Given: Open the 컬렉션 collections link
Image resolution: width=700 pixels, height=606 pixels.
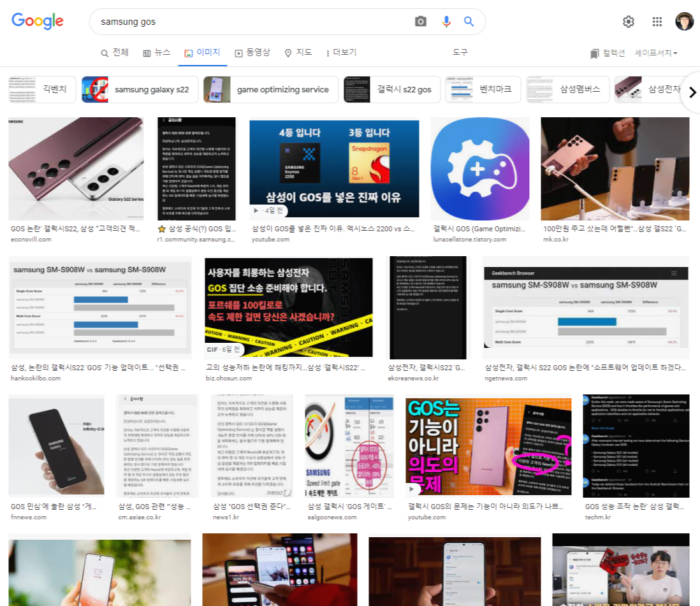Looking at the screenshot, I should click(613, 53).
